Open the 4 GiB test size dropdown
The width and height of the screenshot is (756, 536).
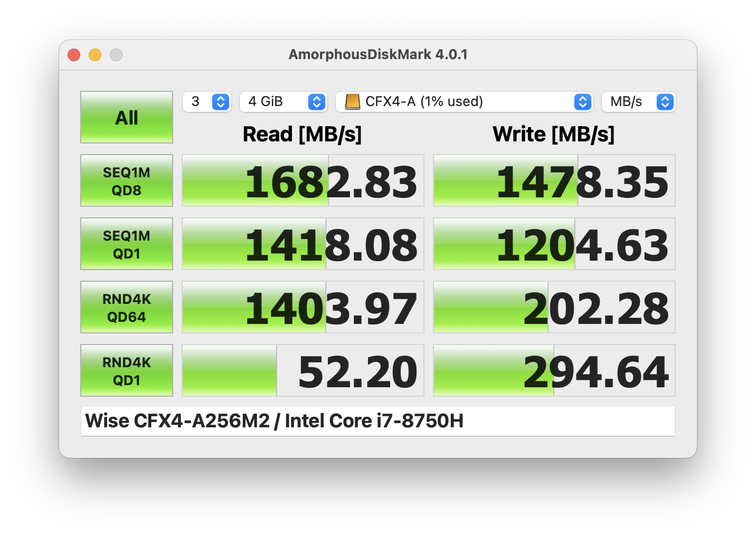[x=283, y=102]
